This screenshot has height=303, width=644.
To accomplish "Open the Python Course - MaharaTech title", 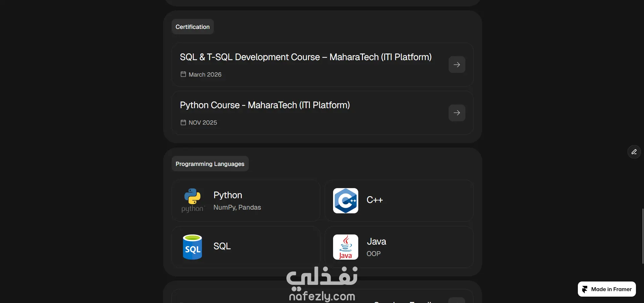I will click(x=265, y=105).
